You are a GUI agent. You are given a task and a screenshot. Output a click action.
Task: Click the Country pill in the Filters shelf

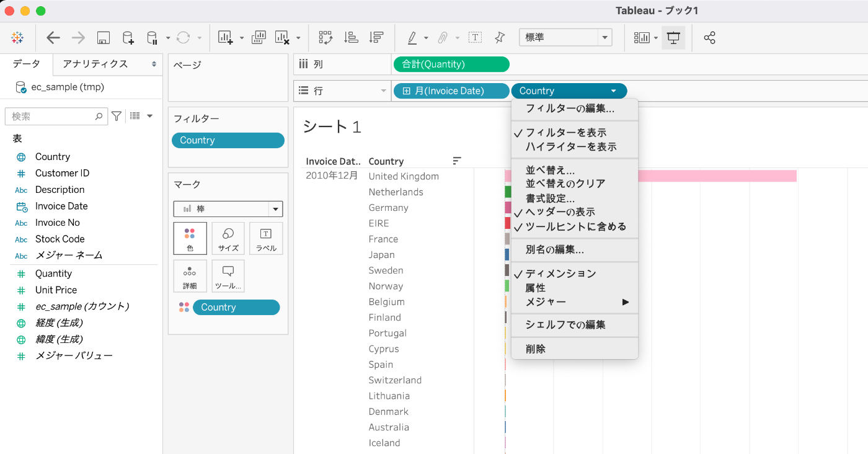tap(228, 140)
